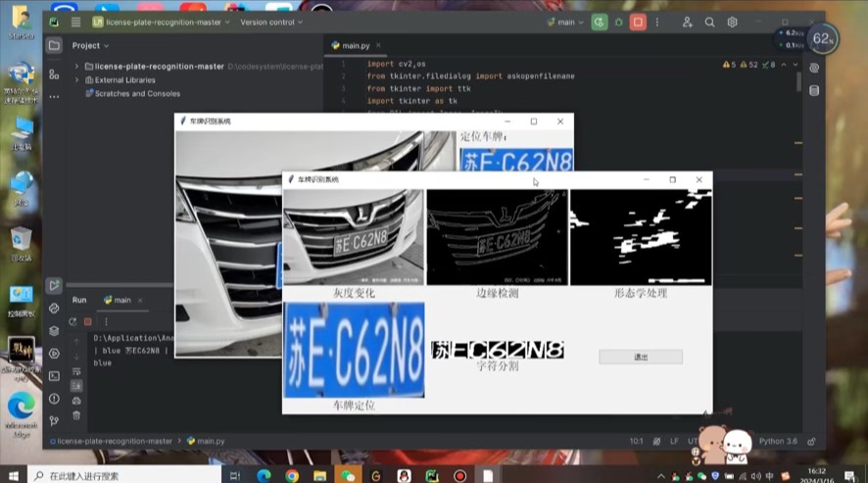Open the Terminal icon in left sidebar
This screenshot has height=483, width=868.
(x=54, y=376)
